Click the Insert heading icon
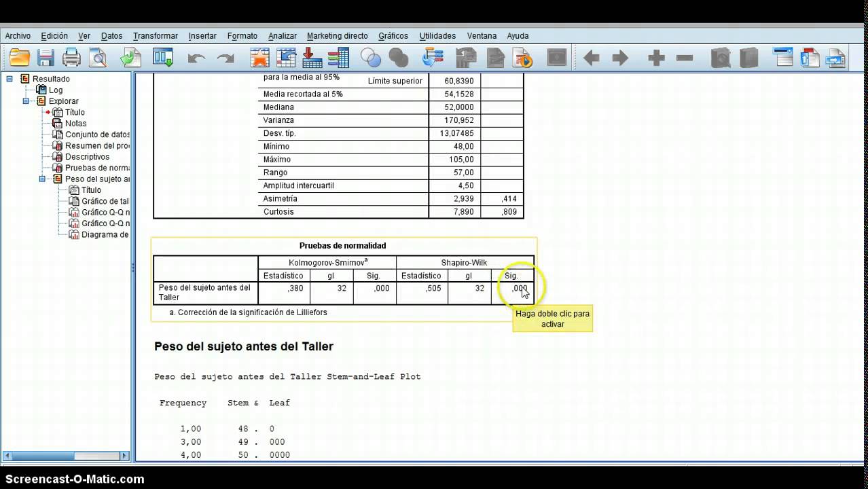Screen dimensions: 868x489 point(783,58)
